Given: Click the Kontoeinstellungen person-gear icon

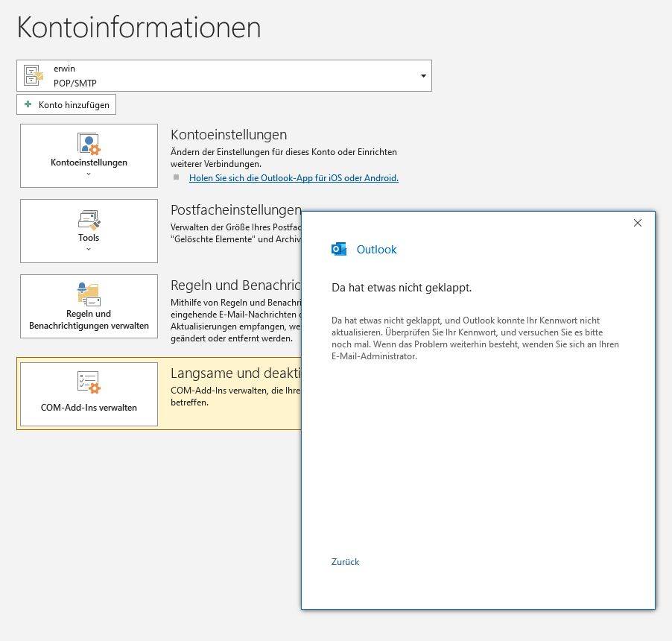Looking at the screenshot, I should tap(89, 144).
